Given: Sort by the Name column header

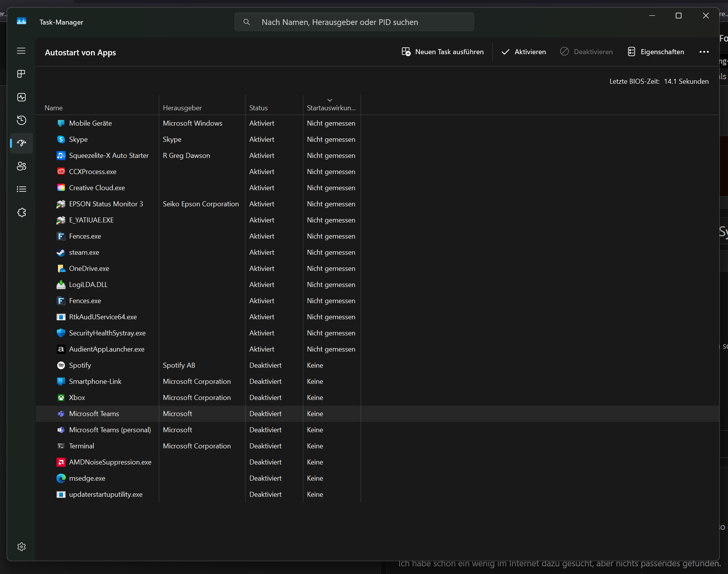Looking at the screenshot, I should coord(53,108).
